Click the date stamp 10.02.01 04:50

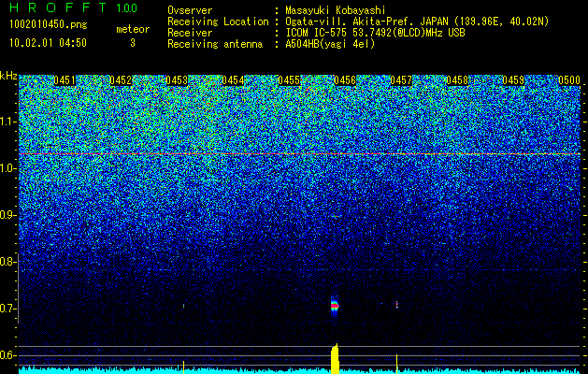coord(48,43)
